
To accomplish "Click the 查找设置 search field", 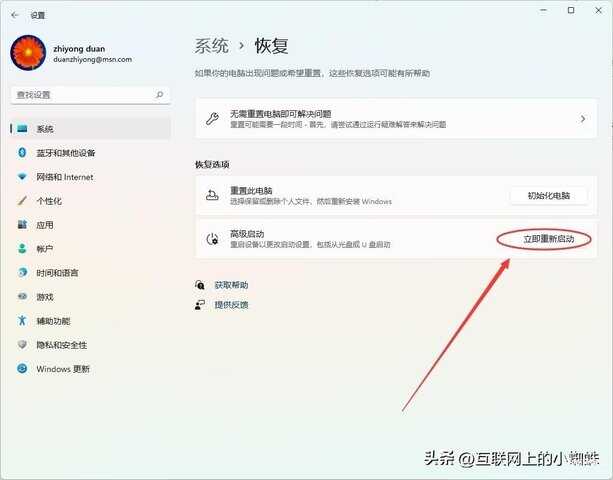I will 80,95.
